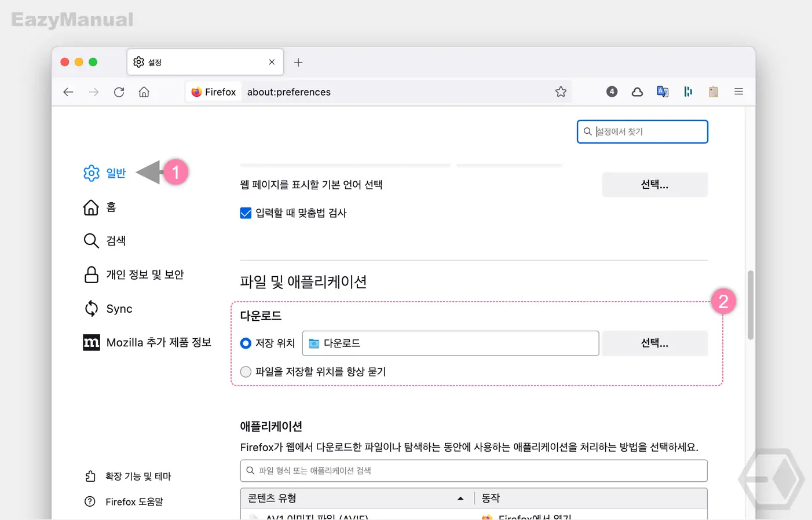The image size is (812, 520).
Task: Bookmark this page with the star
Action: pyautogui.click(x=561, y=91)
